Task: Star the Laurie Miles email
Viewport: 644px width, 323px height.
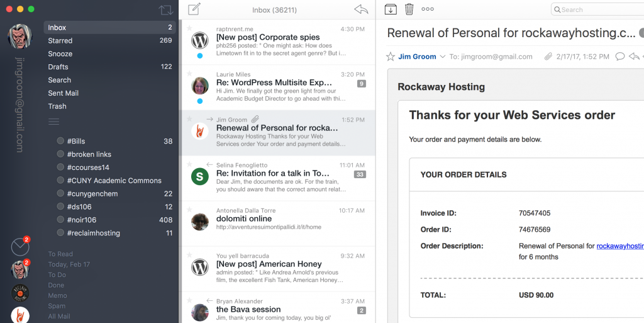Action: point(189,74)
